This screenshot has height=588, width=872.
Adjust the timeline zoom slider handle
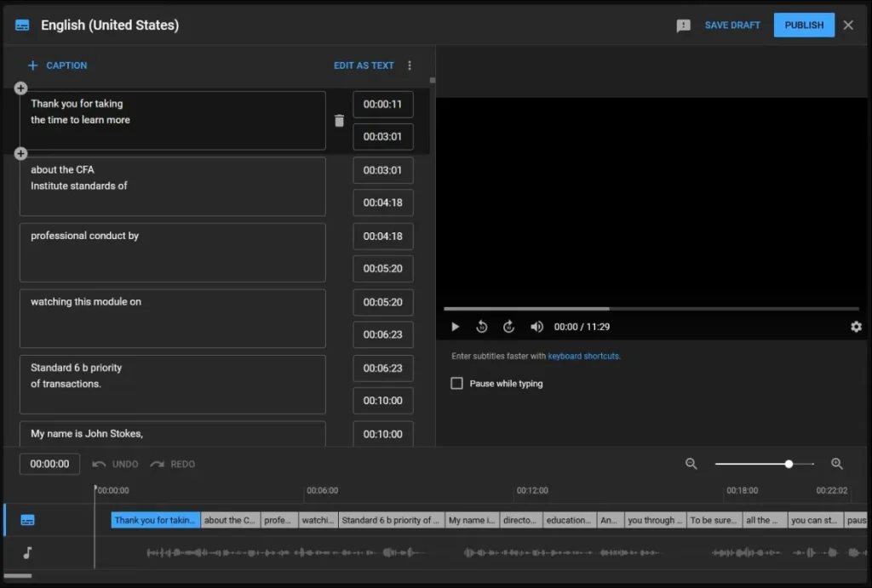point(789,464)
